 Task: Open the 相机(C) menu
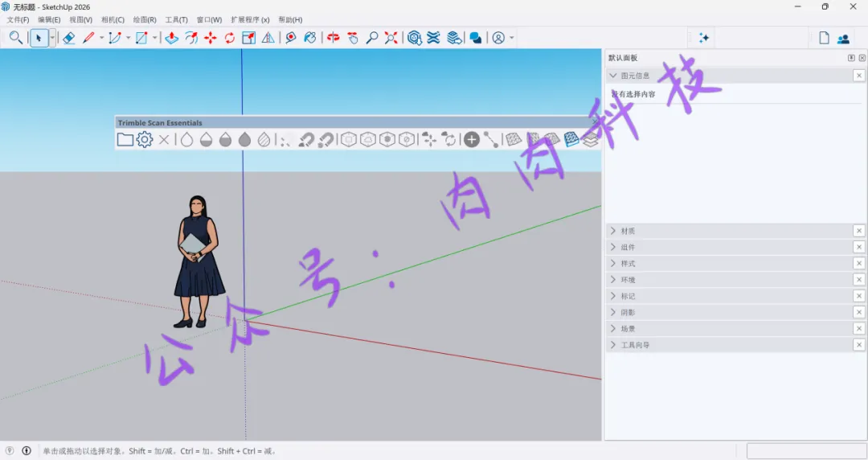point(113,19)
